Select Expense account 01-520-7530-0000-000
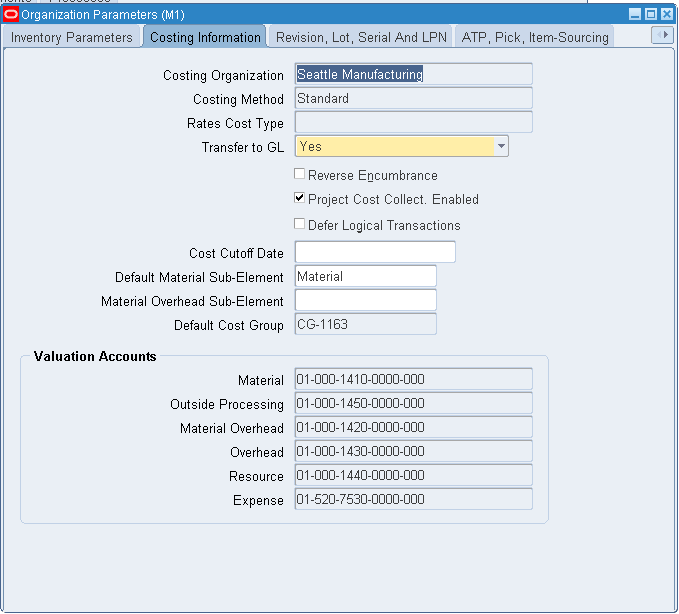 [x=414, y=499]
